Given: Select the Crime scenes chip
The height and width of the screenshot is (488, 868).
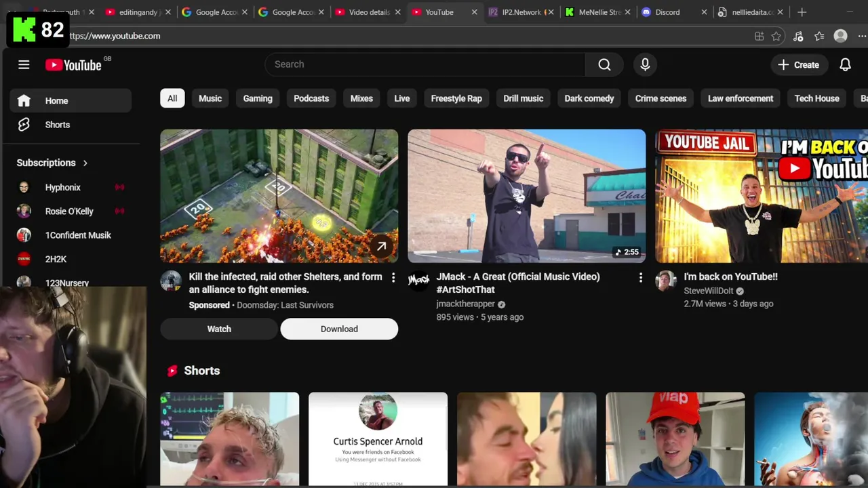Looking at the screenshot, I should point(660,98).
